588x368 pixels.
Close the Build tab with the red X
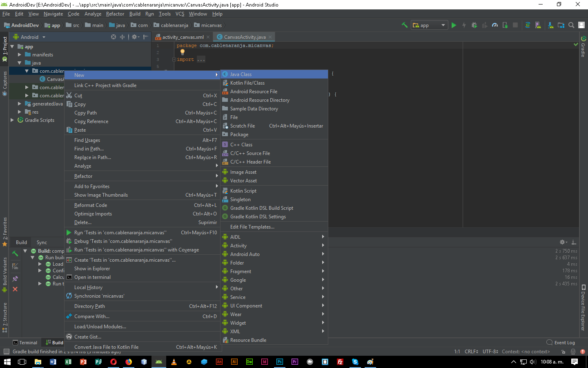click(x=15, y=289)
